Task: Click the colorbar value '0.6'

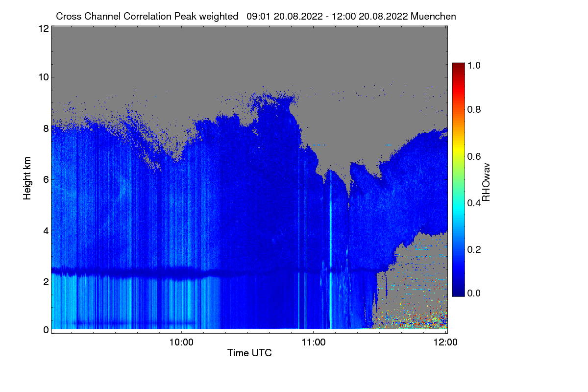Action: click(475, 156)
